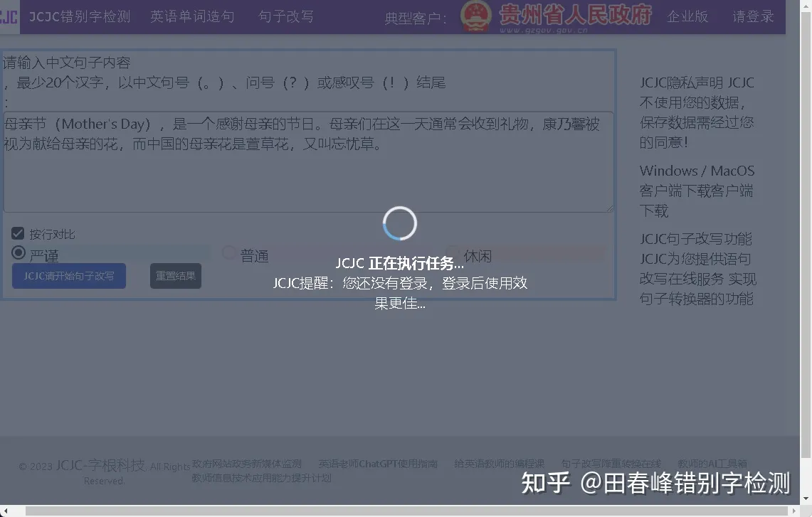
Task: Click the vertical scrollbar down arrow
Action: [x=806, y=499]
